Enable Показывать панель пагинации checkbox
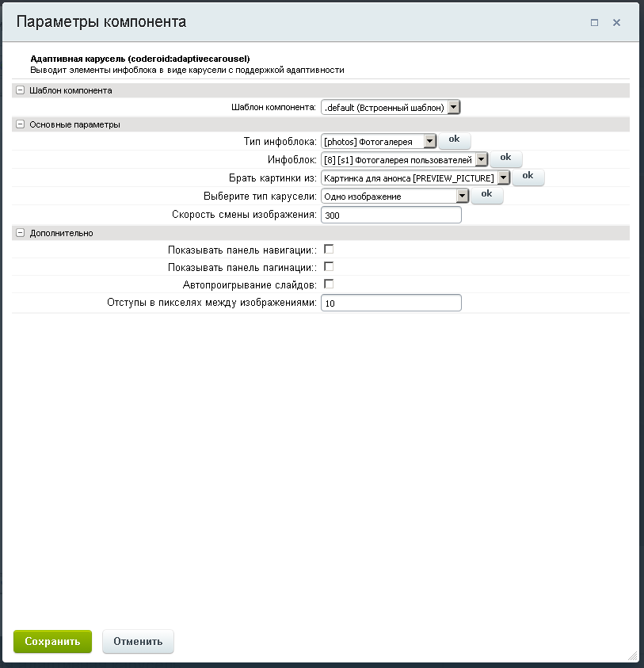Screen dimensions: 644x668 pos(329,266)
